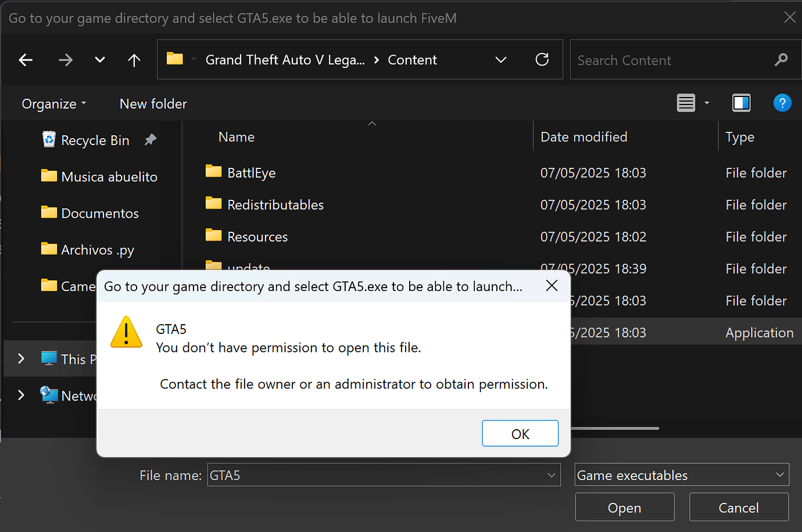Unpin Recycle Bin from Quick Access

pyautogui.click(x=149, y=139)
